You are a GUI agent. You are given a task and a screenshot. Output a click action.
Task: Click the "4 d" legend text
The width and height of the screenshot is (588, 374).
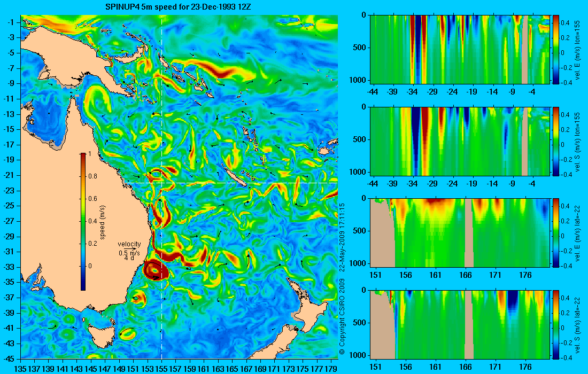coord(129,258)
